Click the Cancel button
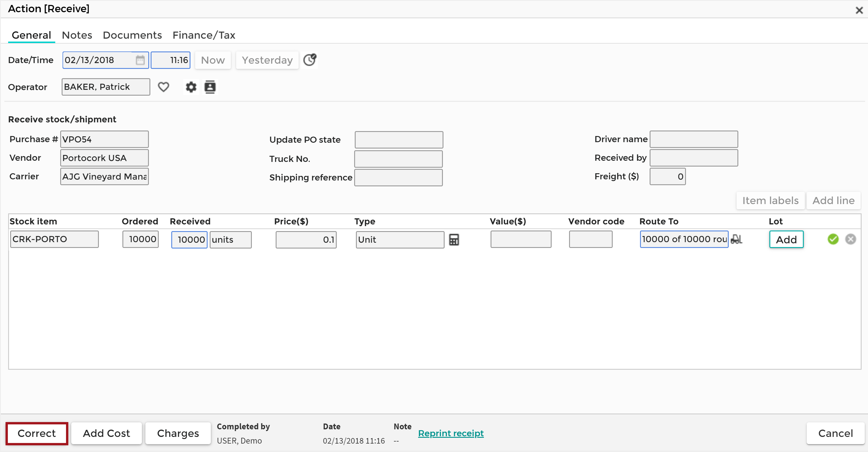The height and width of the screenshot is (452, 868). coord(835,433)
